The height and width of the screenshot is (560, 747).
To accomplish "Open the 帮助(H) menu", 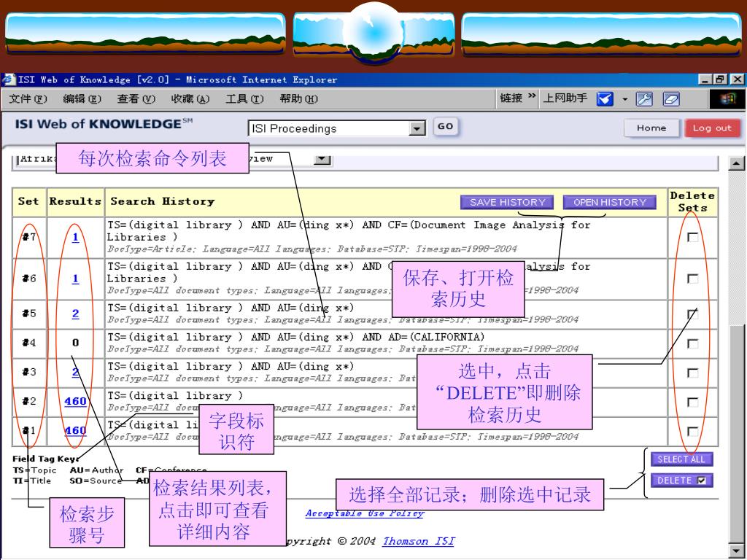I will [x=298, y=98].
